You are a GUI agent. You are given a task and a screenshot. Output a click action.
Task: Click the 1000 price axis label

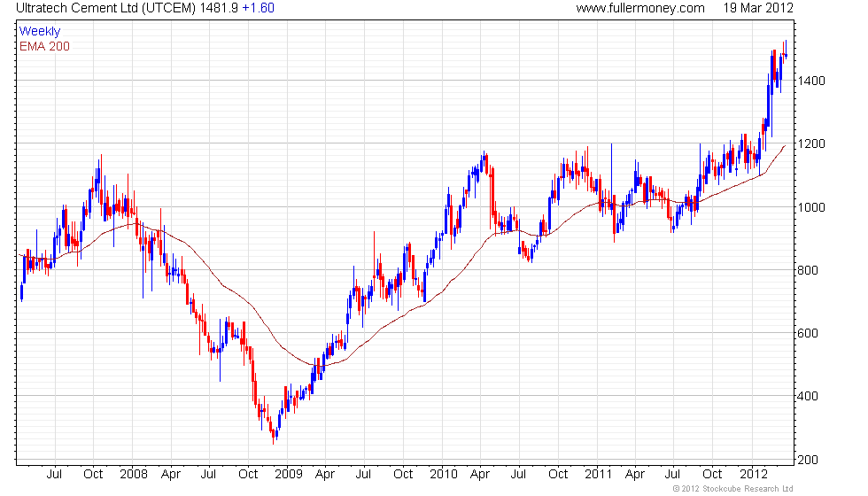(811, 207)
